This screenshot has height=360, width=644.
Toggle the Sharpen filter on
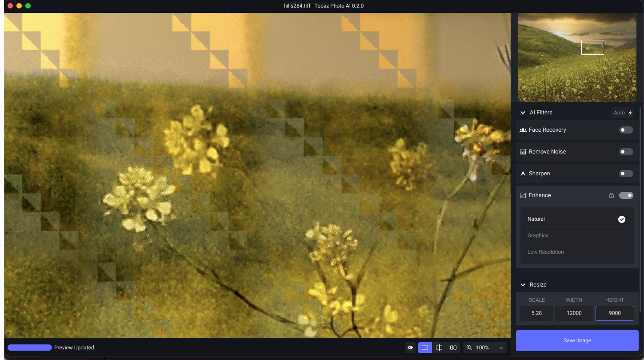pyautogui.click(x=626, y=174)
